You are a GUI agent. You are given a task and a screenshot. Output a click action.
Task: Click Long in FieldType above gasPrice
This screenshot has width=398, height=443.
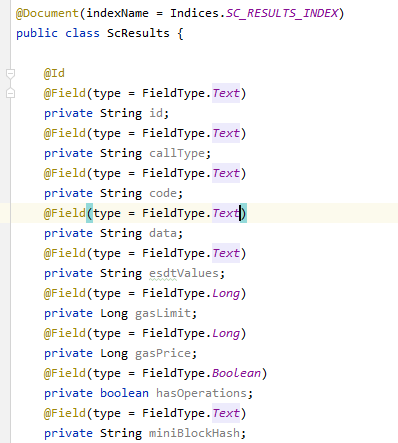coord(226,333)
